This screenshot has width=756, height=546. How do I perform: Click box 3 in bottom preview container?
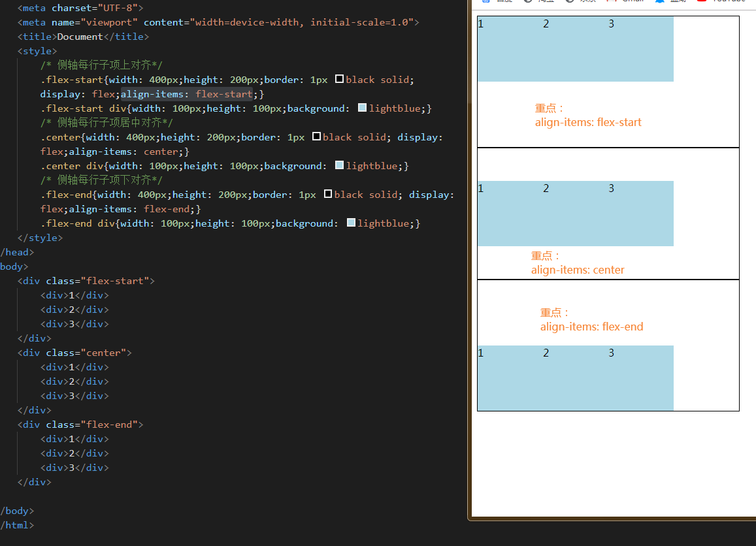pos(641,378)
